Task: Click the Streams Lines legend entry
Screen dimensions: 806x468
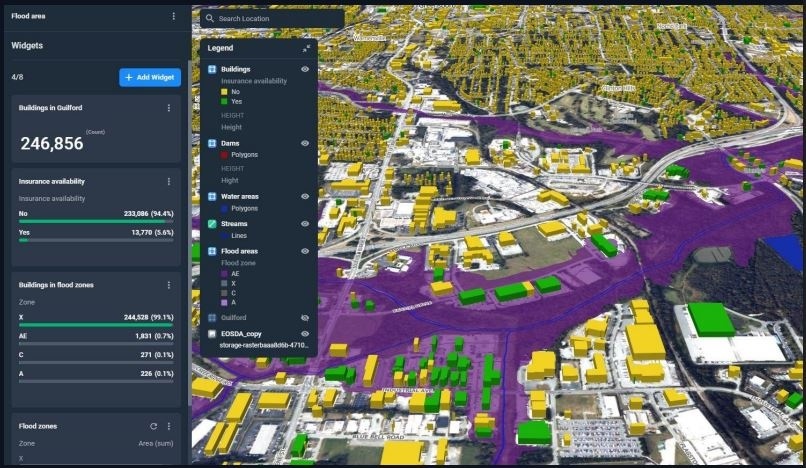Action: (x=239, y=236)
